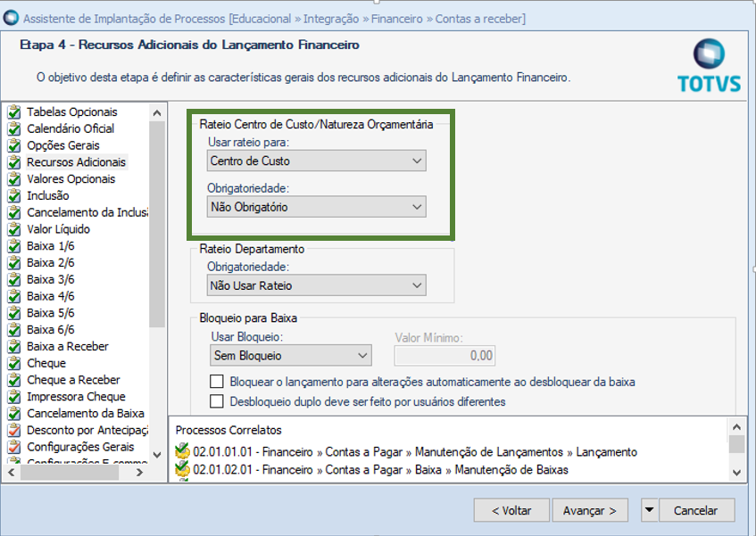Click the checkmark icon beside Recursos Adicionais
The height and width of the screenshot is (536, 756).
click(14, 162)
